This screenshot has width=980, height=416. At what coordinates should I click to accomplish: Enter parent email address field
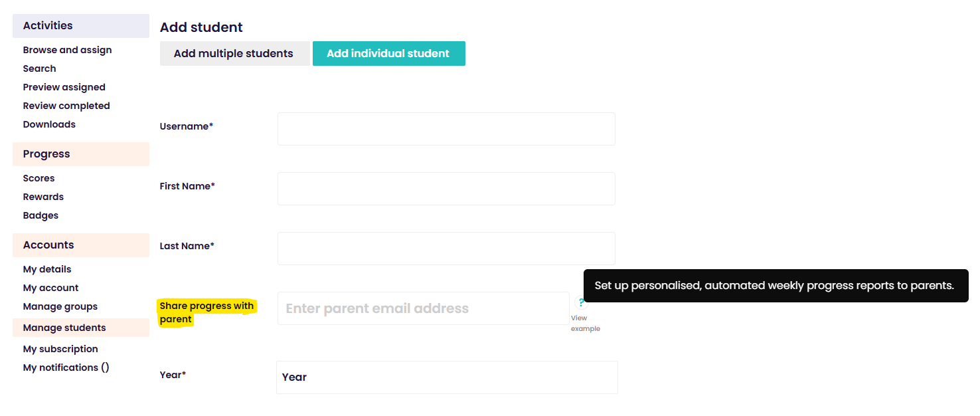423,308
